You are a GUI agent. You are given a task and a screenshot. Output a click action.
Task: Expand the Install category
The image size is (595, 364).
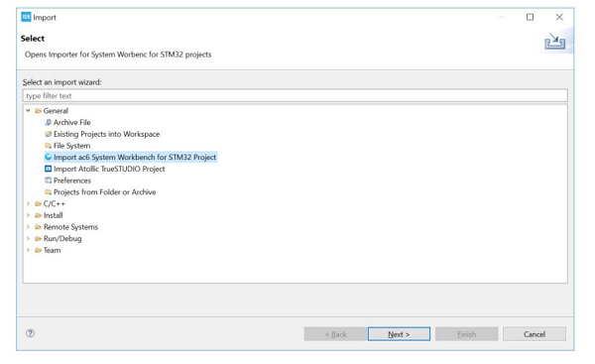click(28, 215)
